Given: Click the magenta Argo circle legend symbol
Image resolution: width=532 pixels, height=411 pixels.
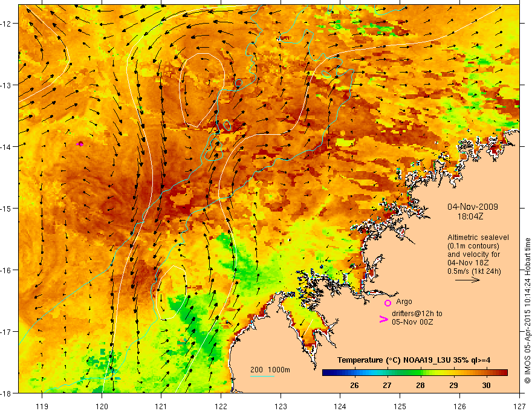Looking at the screenshot, I should pos(388,303).
